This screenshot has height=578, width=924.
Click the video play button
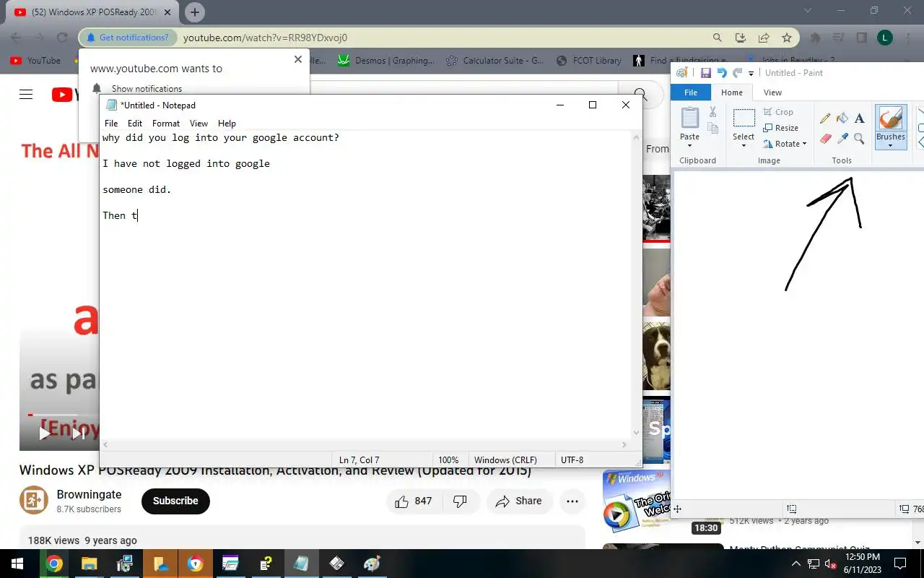tap(44, 432)
